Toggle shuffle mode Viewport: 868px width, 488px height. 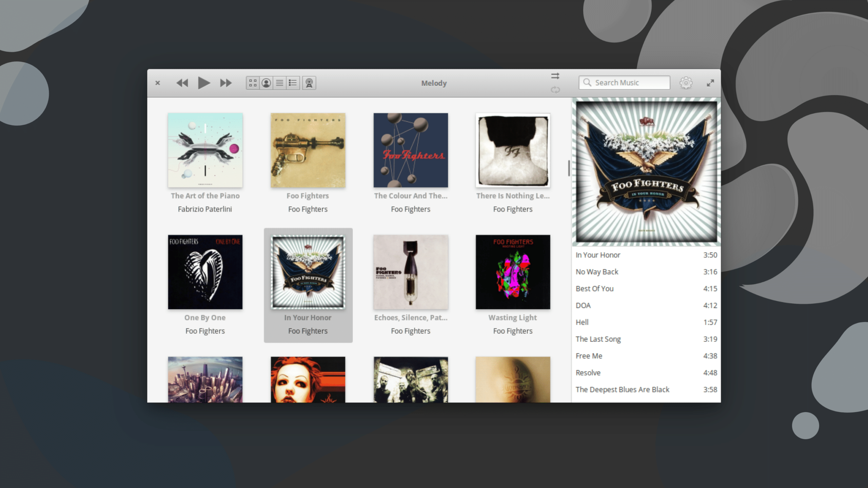tap(555, 76)
